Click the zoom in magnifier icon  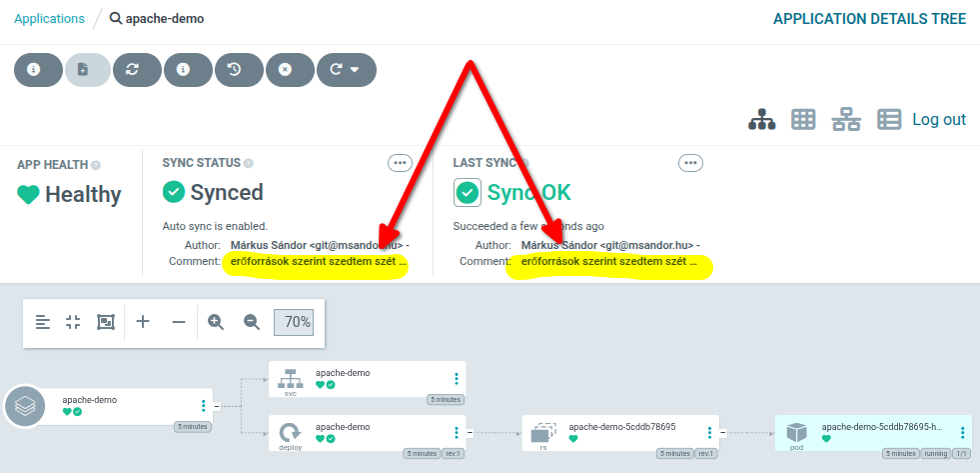coord(216,322)
